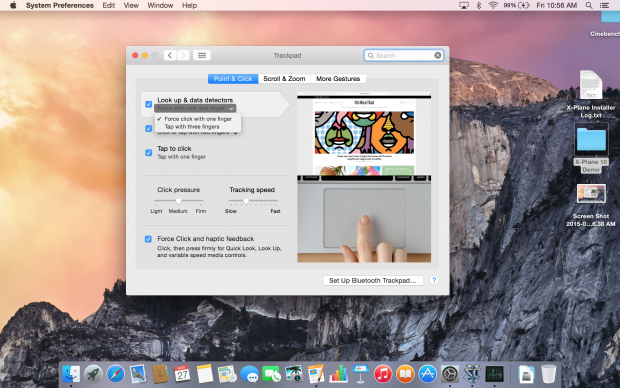Click the Tracking speed slider knob

click(246, 201)
